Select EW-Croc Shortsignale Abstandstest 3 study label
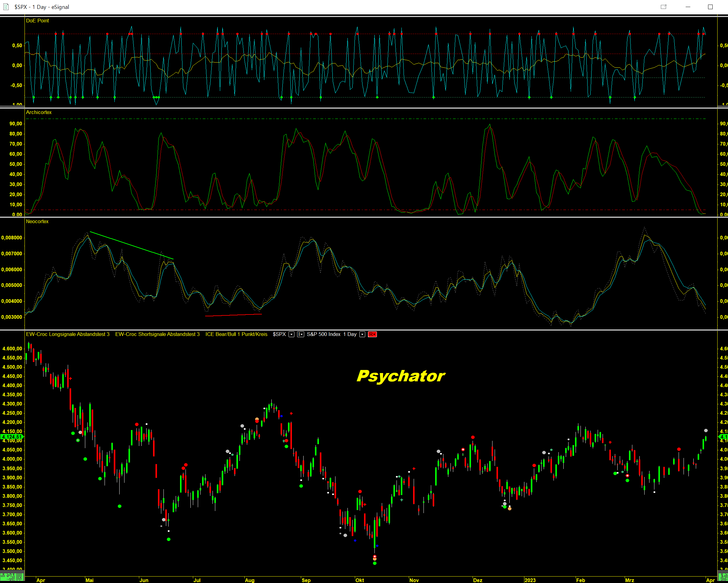Image resolution: width=728 pixels, height=583 pixels. 157,334
